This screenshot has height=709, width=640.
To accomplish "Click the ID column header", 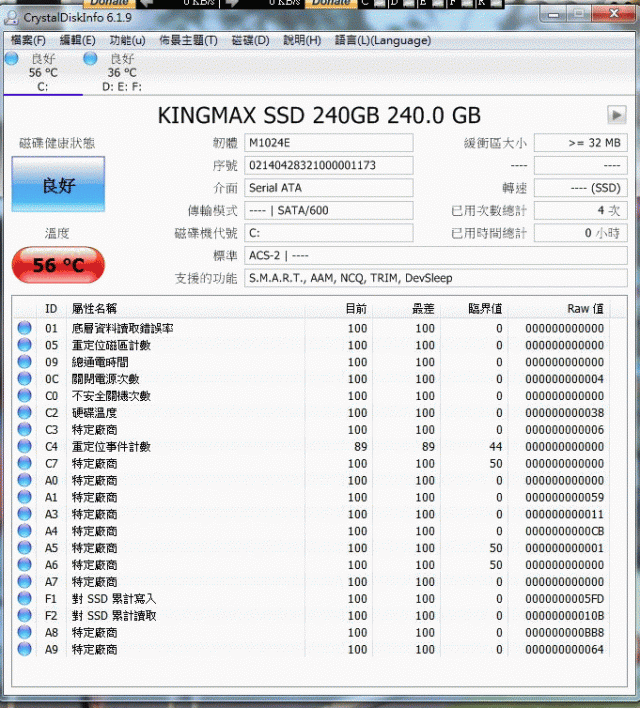I will [x=51, y=309].
